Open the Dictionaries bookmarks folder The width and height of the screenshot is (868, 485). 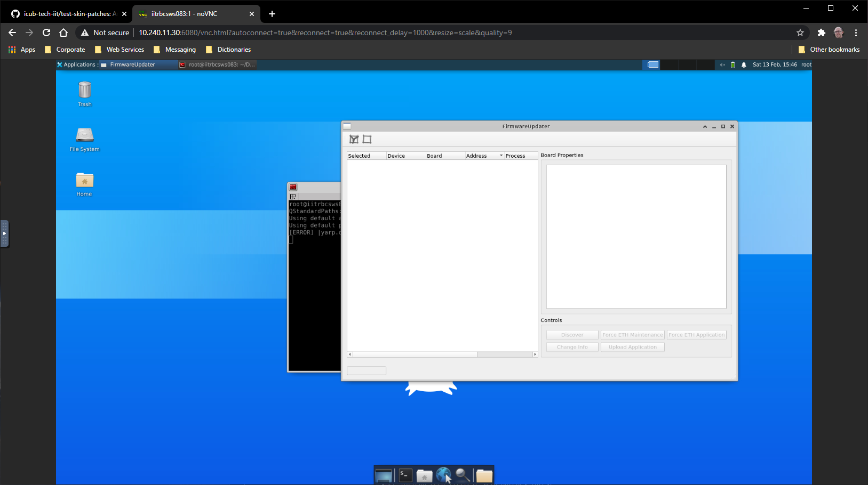[228, 50]
